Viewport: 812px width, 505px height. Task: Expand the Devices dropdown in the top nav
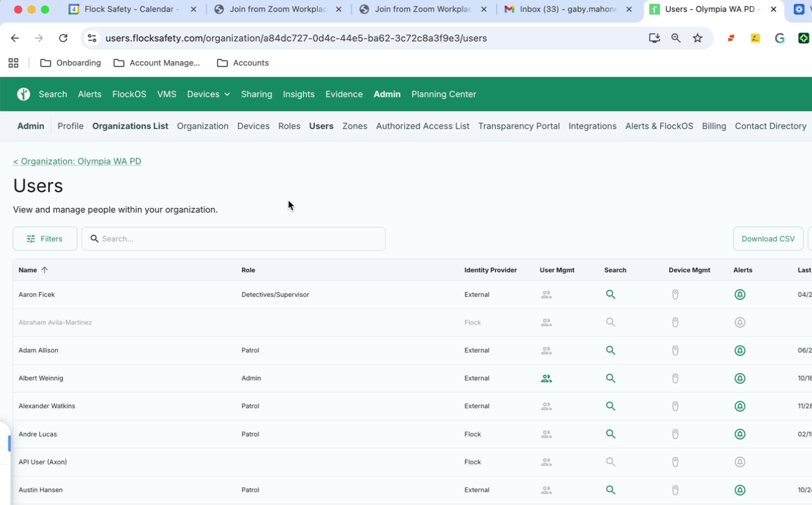pyautogui.click(x=208, y=94)
